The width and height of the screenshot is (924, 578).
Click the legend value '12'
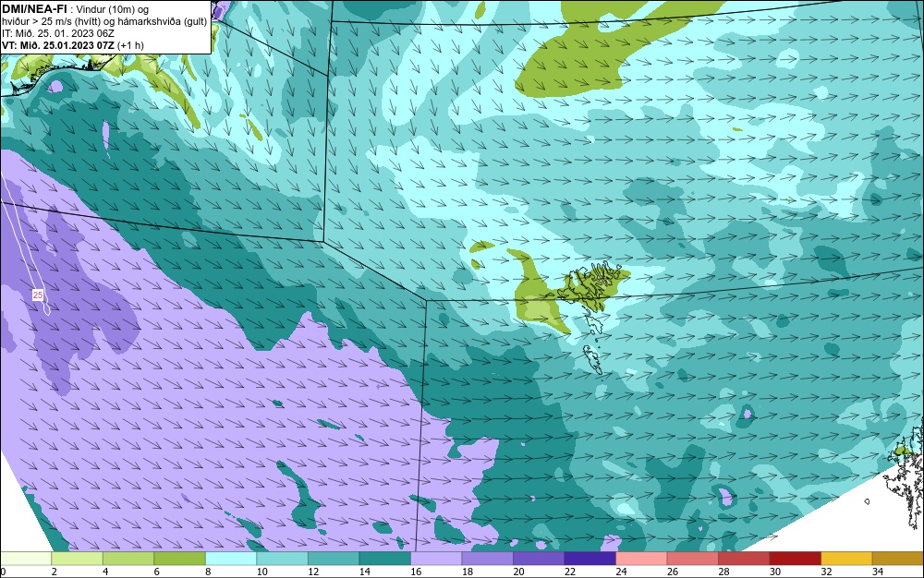[x=313, y=572]
